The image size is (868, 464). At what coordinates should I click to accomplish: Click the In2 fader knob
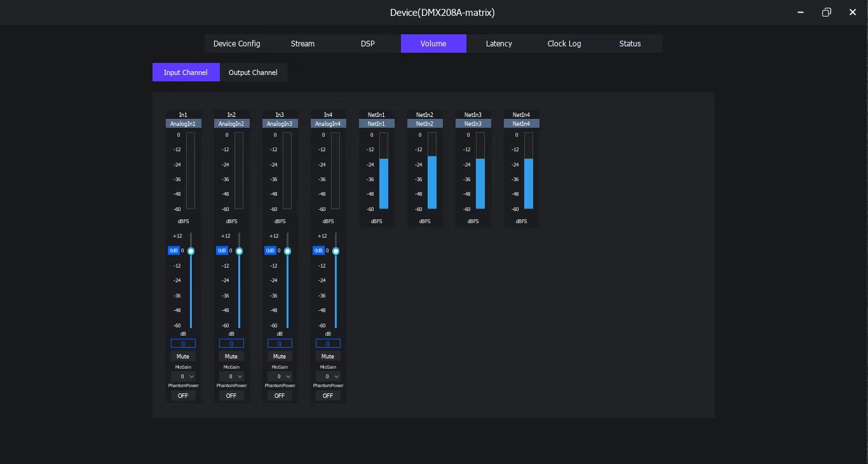point(239,251)
